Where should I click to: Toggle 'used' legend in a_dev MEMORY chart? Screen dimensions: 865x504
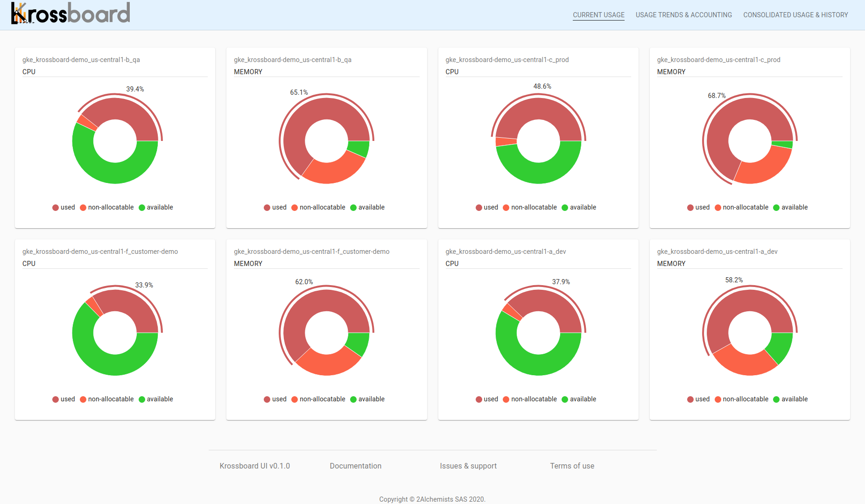click(x=698, y=399)
